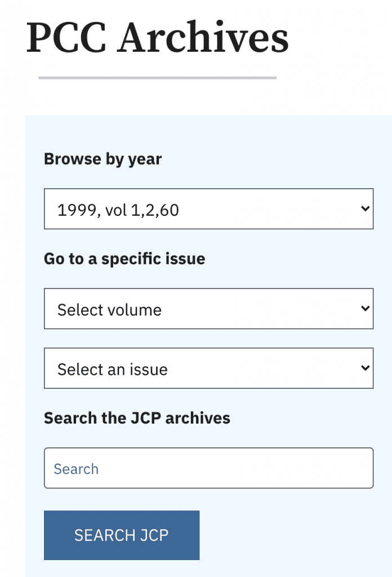Open the Select volume dropdown
The image size is (392, 577).
click(x=208, y=309)
